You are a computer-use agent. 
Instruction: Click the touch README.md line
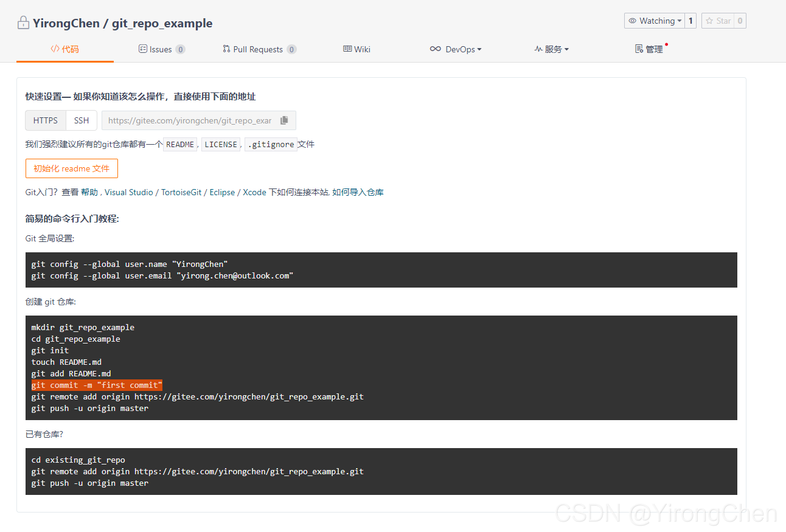[67, 362]
